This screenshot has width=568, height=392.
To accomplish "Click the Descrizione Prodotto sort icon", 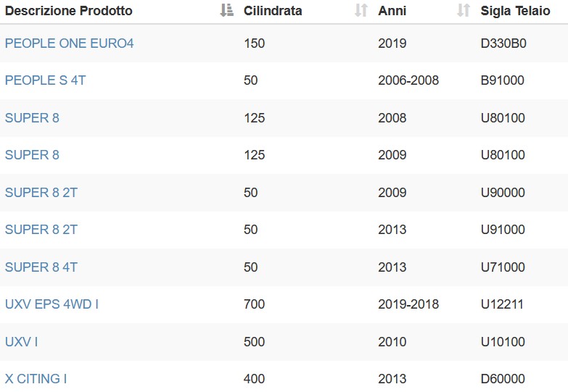I will coord(227,10).
